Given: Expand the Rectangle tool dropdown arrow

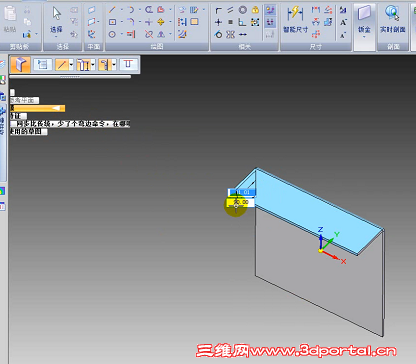Looking at the screenshot, I should [122, 22].
